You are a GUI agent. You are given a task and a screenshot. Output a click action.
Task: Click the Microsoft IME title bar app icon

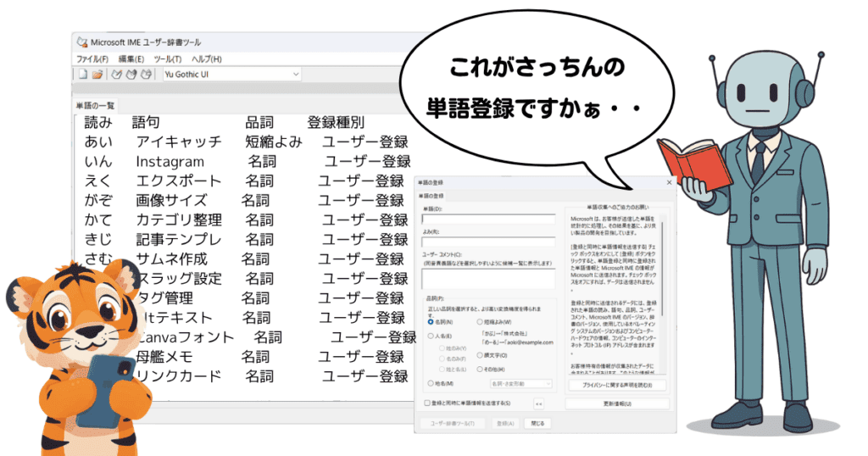click(x=82, y=42)
